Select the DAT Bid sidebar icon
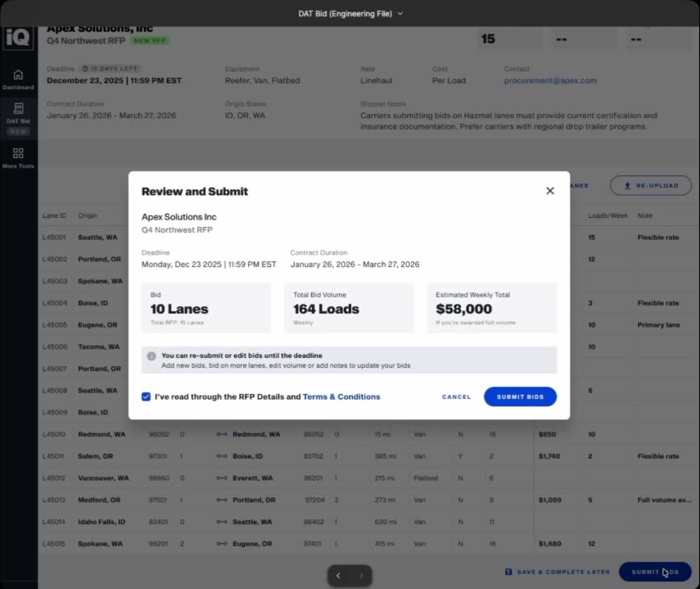This screenshot has width=700, height=589. pos(18,113)
